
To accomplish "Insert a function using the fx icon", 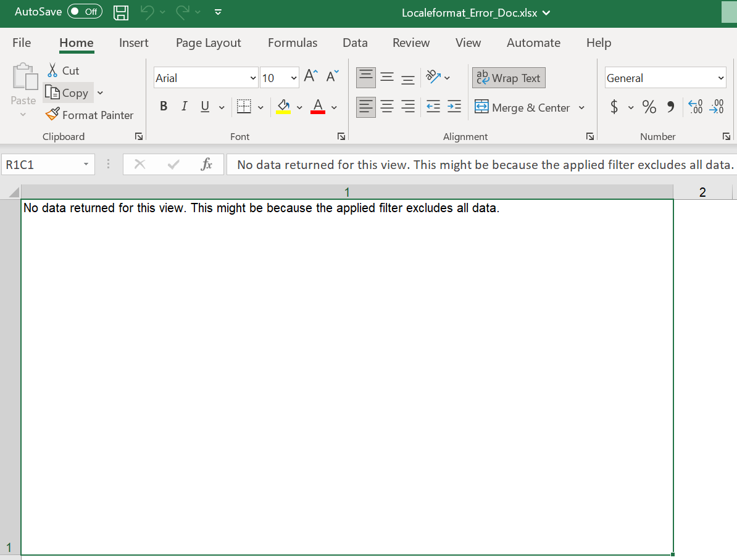I will pos(206,164).
